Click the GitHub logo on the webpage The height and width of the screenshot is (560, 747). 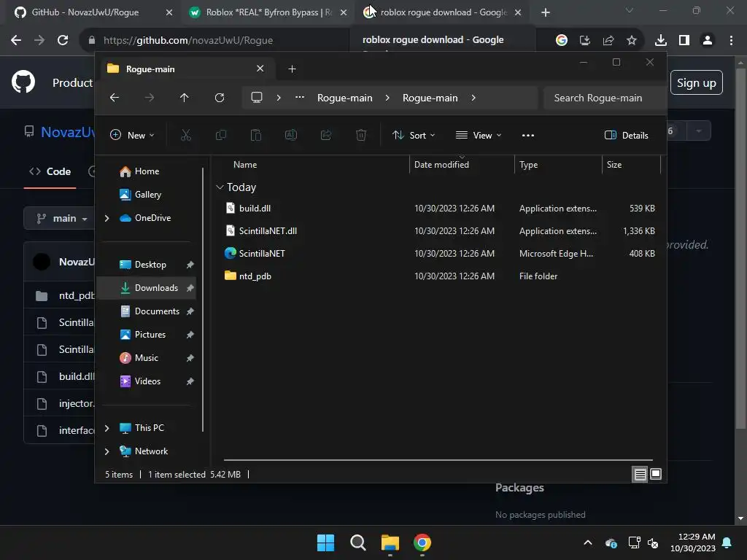point(23,82)
